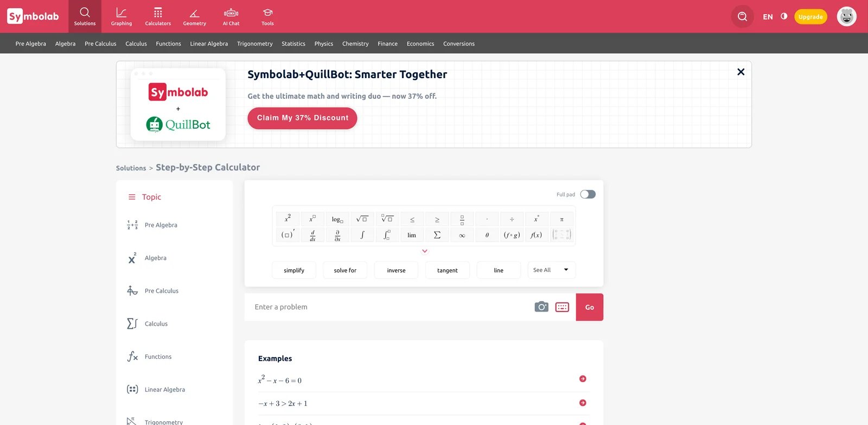Click the simplify button
868x425 pixels.
tap(294, 270)
